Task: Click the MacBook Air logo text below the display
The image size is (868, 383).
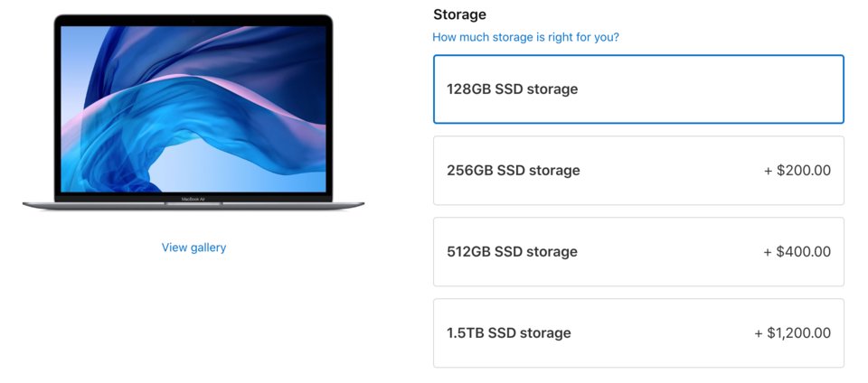Action: click(193, 198)
